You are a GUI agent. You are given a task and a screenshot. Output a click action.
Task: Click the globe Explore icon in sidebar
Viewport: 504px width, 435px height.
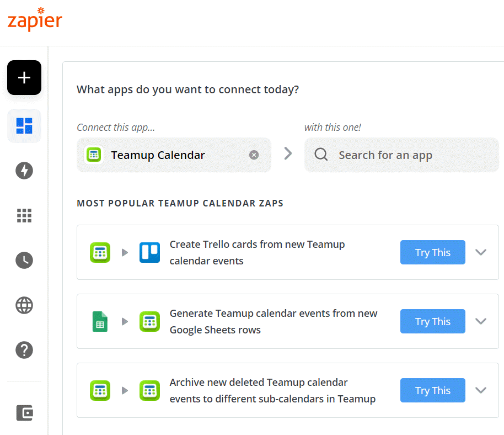click(24, 305)
